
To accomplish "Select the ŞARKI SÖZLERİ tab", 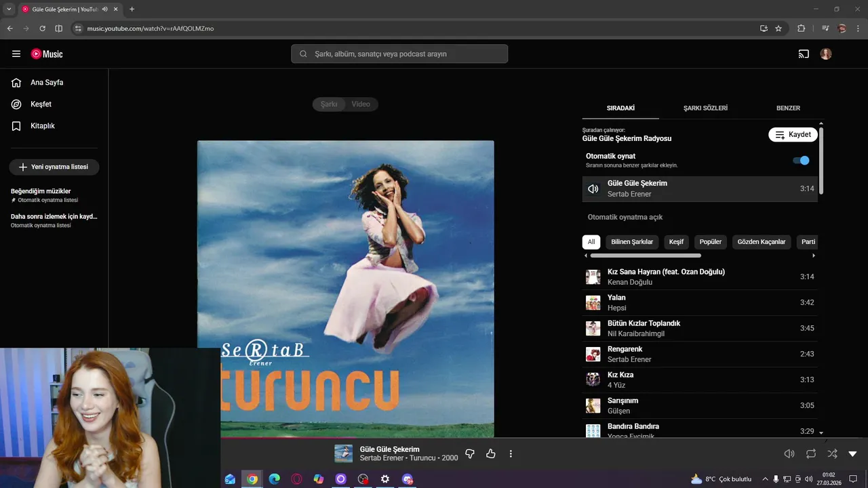I will 705,108.
